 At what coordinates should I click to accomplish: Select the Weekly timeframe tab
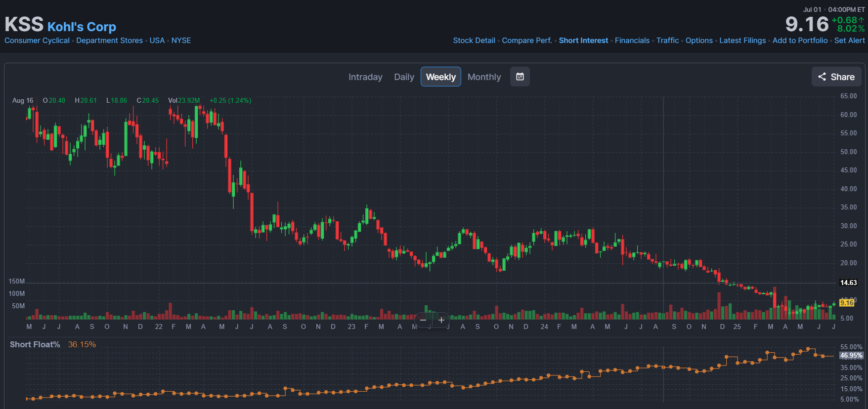pos(441,77)
